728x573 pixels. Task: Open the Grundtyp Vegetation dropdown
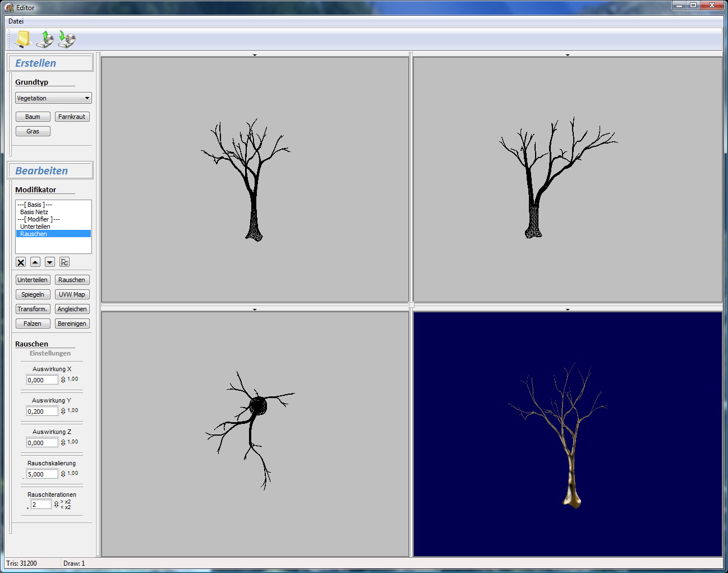pos(53,98)
